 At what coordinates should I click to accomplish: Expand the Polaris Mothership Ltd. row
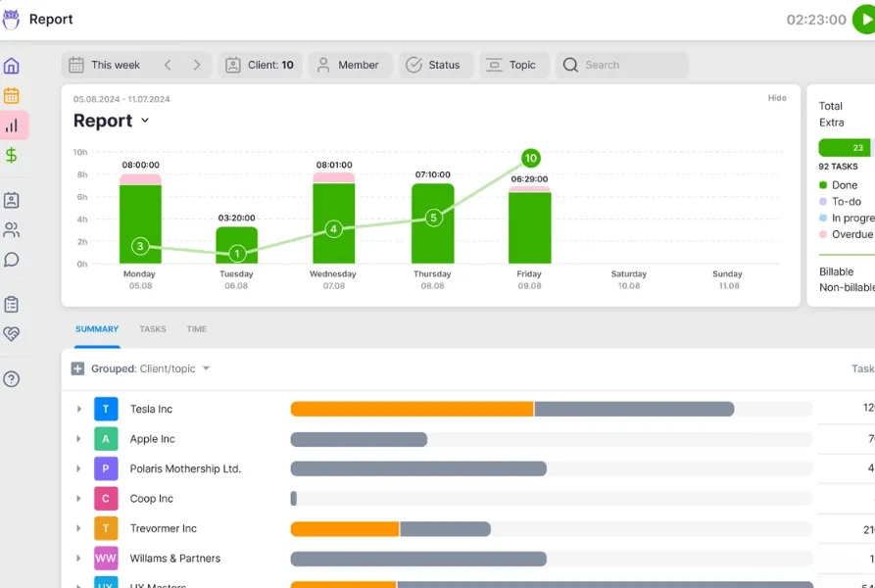(78, 468)
